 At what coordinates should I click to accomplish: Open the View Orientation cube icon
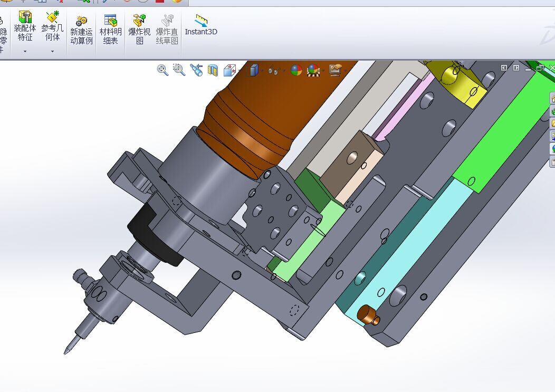pyautogui.click(x=229, y=70)
